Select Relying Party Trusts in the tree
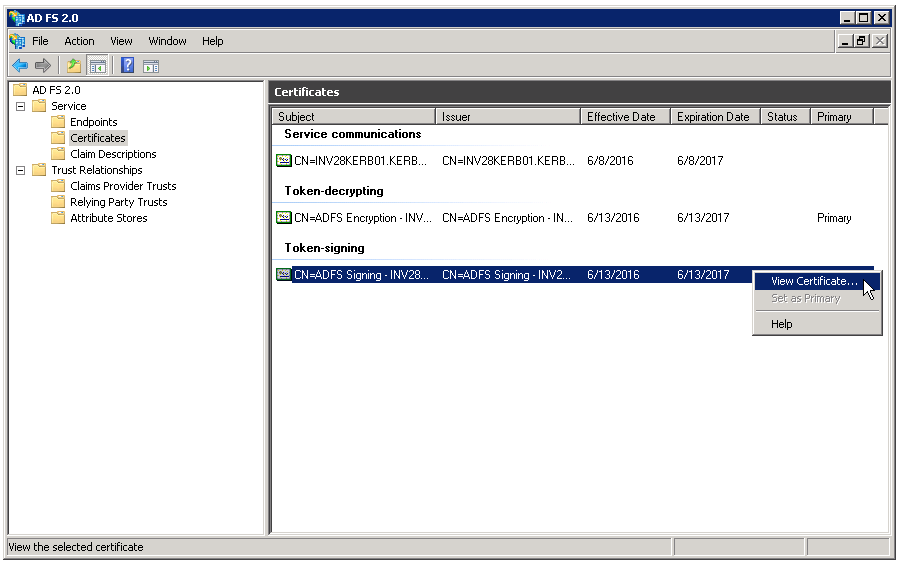The width and height of the screenshot is (901, 565). coord(118,202)
